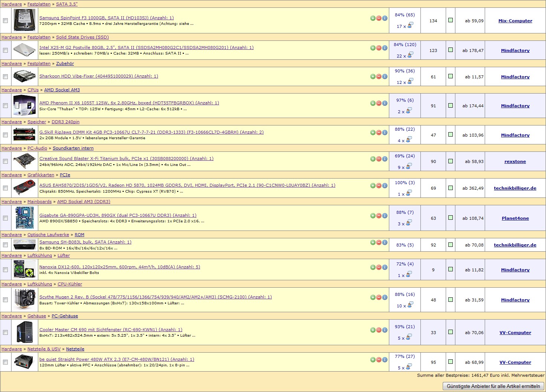Viewport: 546px width, 392px height.
Task: Click green plus icon for Samsung SpinPoint F3
Action: (373, 18)
